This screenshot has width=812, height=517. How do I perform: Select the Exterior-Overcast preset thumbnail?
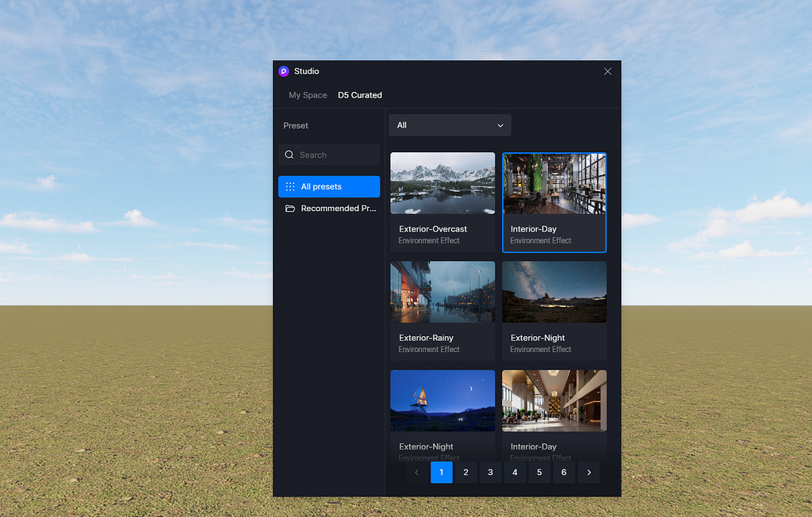click(x=442, y=183)
